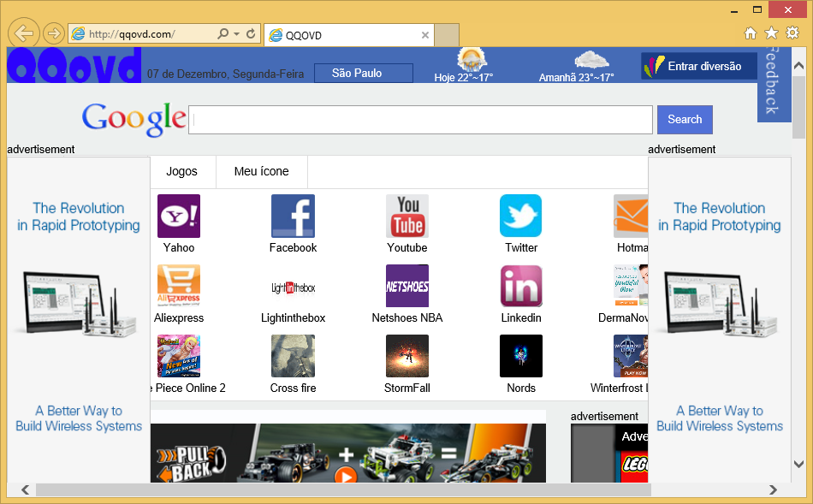The height and width of the screenshot is (504, 813).
Task: Click the blue Search button
Action: click(685, 120)
